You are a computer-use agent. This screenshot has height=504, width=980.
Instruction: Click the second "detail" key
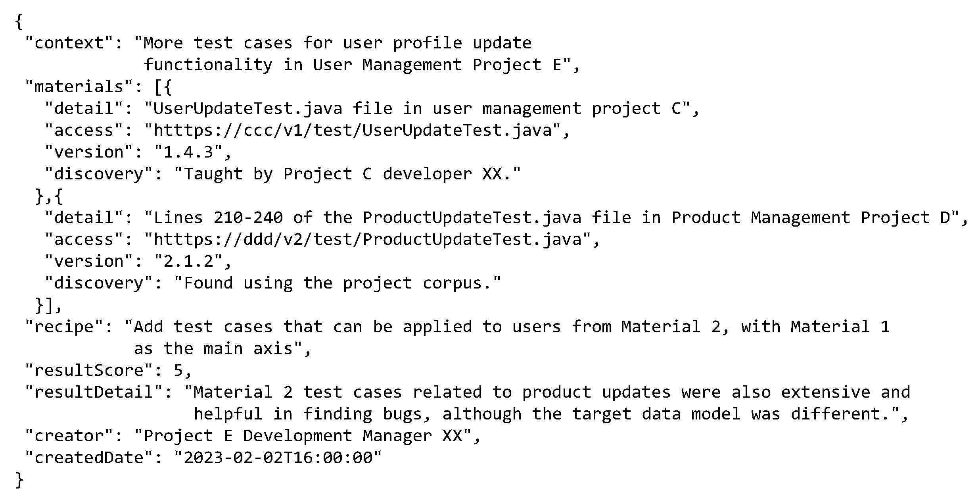tap(84, 217)
